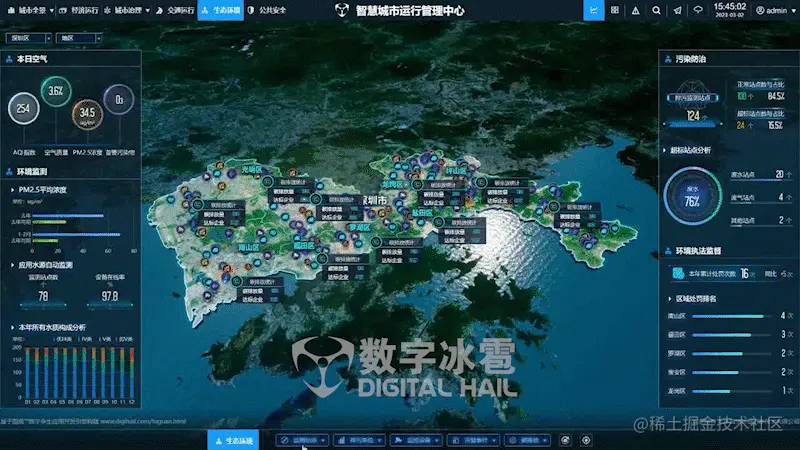Image resolution: width=800 pixels, height=450 pixels.
Task: Click the 污染防治 panel header icon
Action: pyautogui.click(x=668, y=59)
